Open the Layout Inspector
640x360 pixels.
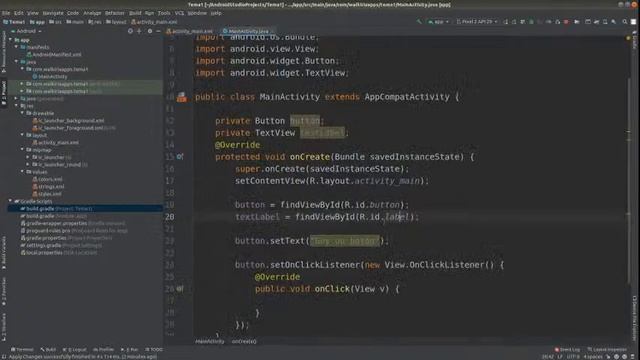click(x=607, y=349)
